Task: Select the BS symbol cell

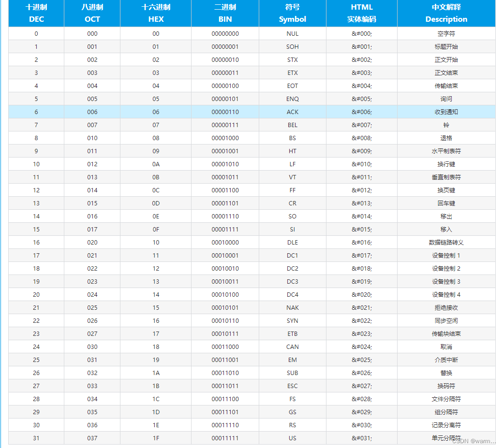Action: (x=293, y=138)
